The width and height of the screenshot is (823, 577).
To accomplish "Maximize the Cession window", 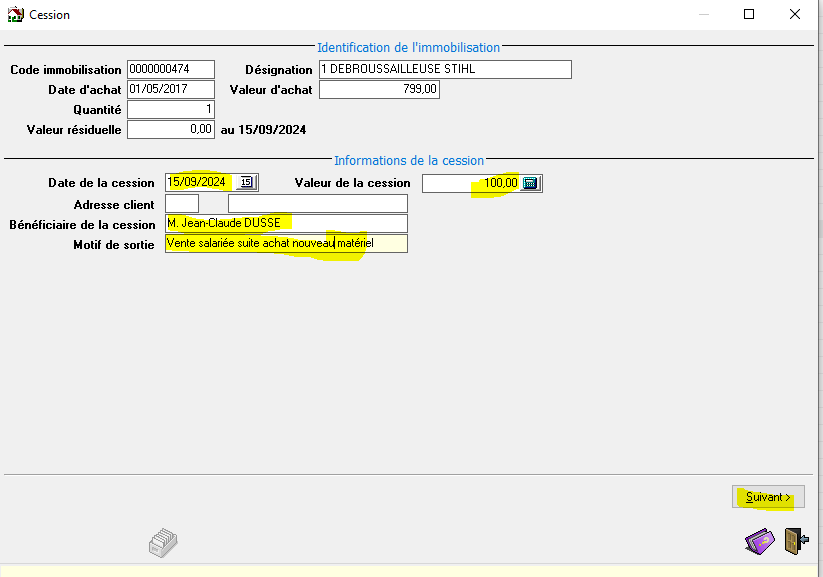I will (749, 15).
